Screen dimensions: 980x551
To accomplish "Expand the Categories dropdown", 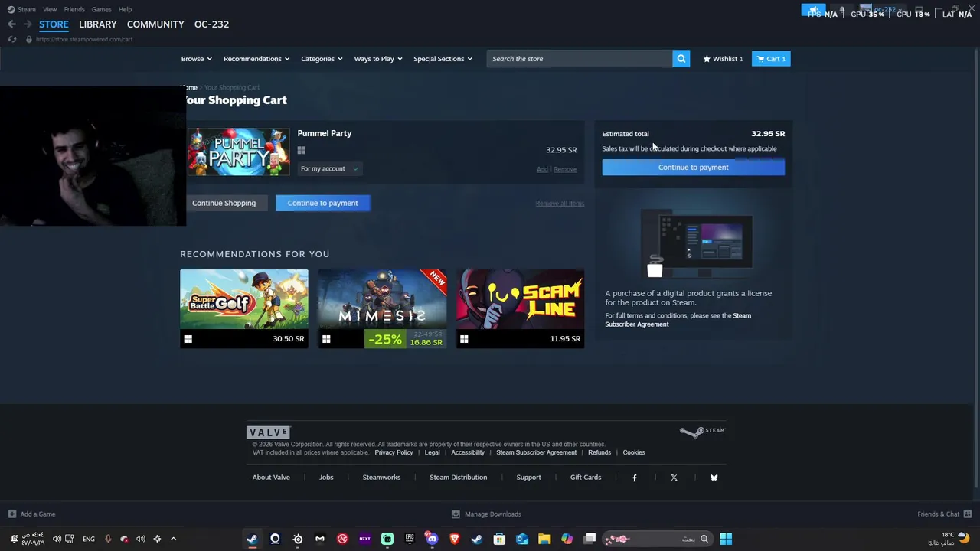I will (x=322, y=59).
